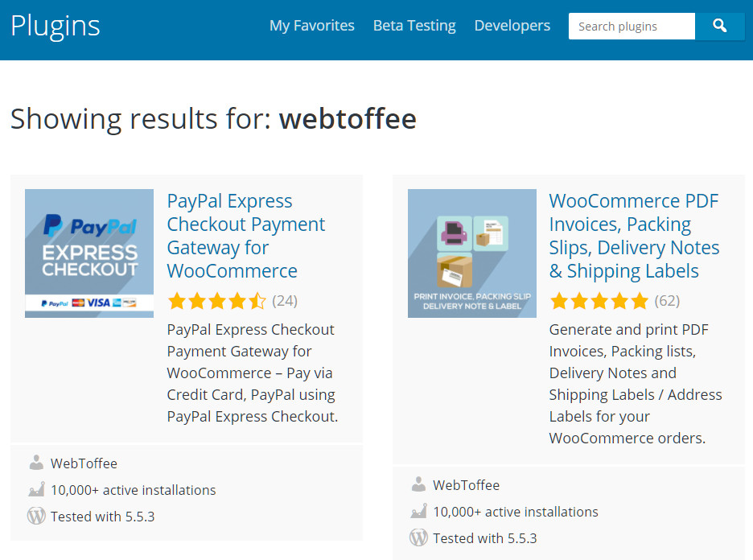Click the WebToffee author name under PDF Invoices plugin
The image size is (753, 560).
click(x=467, y=485)
